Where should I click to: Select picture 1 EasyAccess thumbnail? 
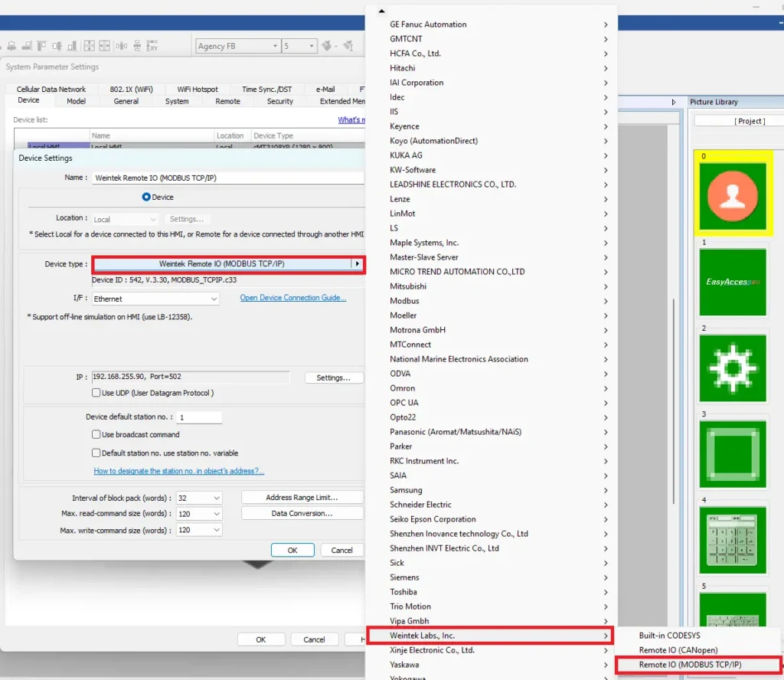[x=733, y=282]
